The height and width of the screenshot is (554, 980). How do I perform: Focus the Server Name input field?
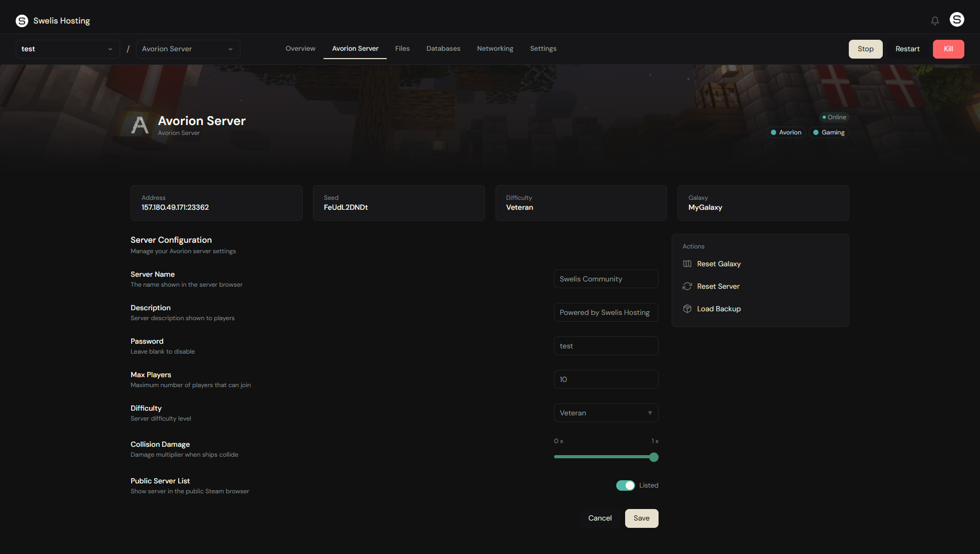pos(606,279)
